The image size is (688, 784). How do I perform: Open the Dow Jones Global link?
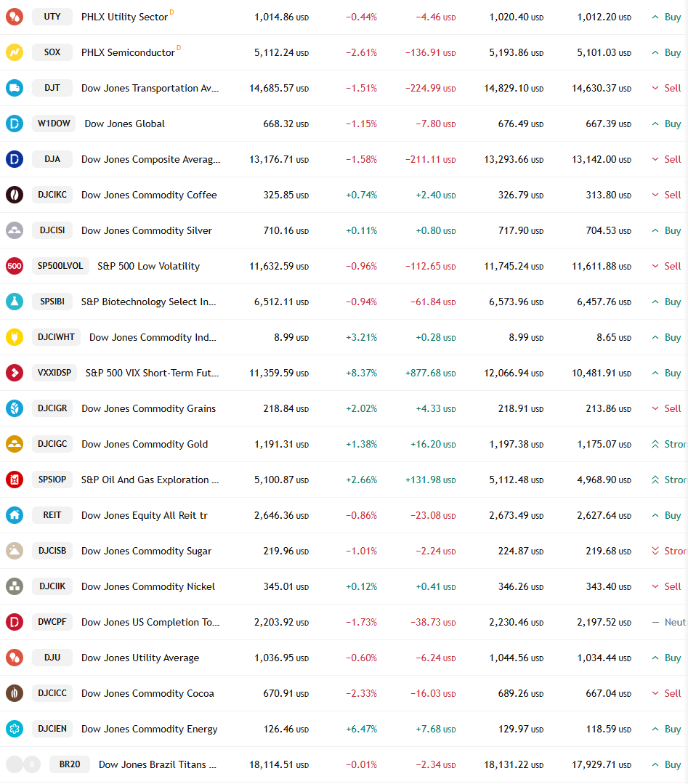(124, 124)
